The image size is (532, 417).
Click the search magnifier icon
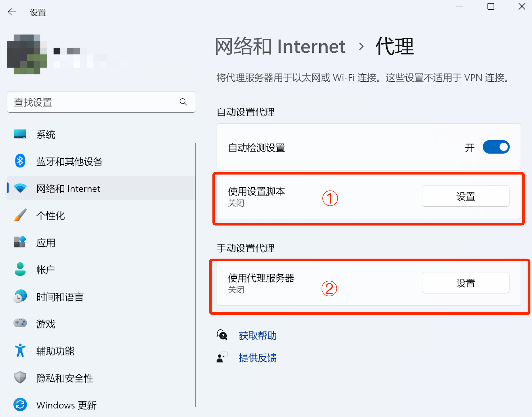point(183,102)
